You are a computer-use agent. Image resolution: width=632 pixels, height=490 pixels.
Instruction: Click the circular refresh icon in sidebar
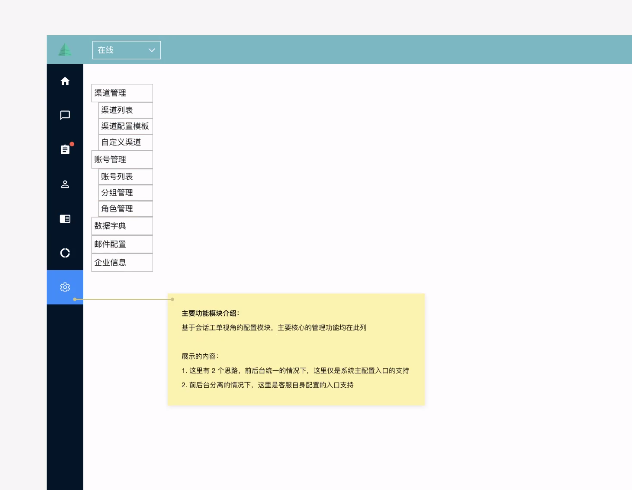pos(65,252)
